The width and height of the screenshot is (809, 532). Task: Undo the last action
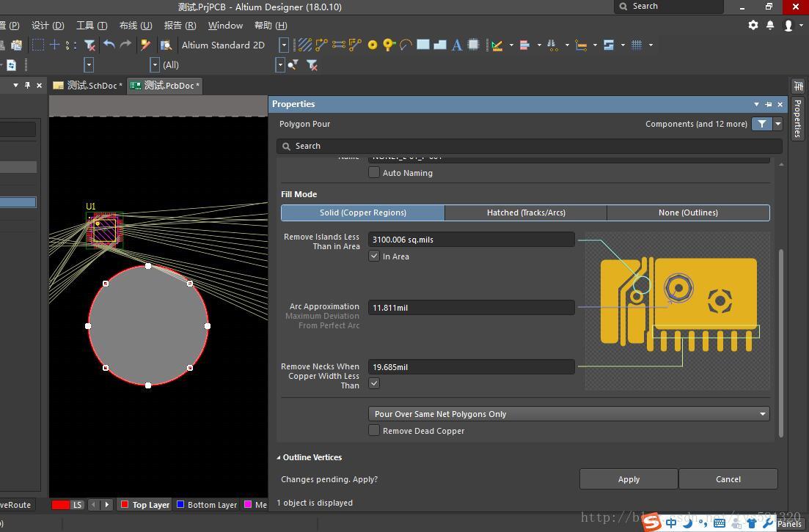(x=109, y=45)
